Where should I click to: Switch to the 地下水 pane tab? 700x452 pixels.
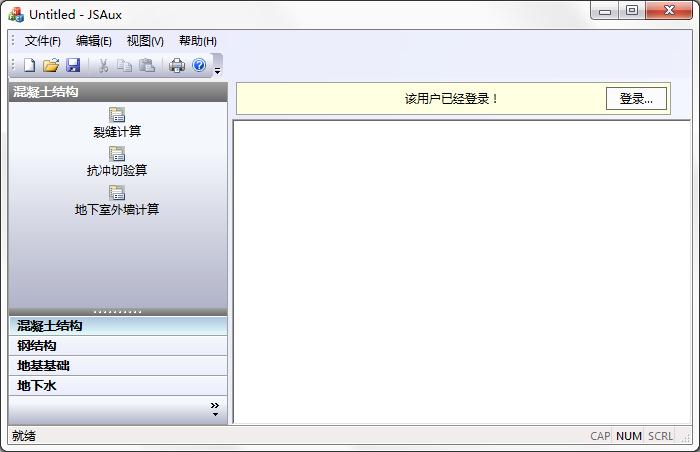[x=118, y=385]
